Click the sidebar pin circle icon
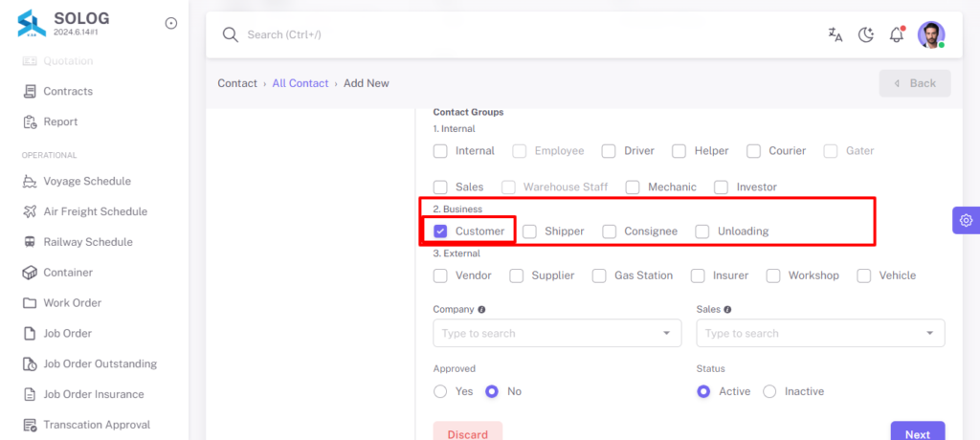Image resolution: width=980 pixels, height=440 pixels. pos(170,23)
